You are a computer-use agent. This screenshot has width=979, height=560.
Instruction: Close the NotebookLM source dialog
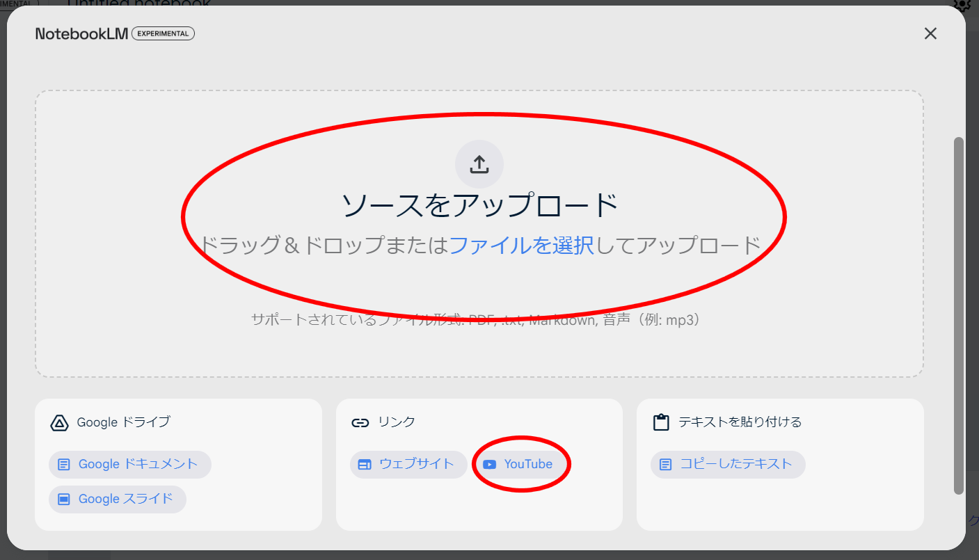(x=930, y=33)
